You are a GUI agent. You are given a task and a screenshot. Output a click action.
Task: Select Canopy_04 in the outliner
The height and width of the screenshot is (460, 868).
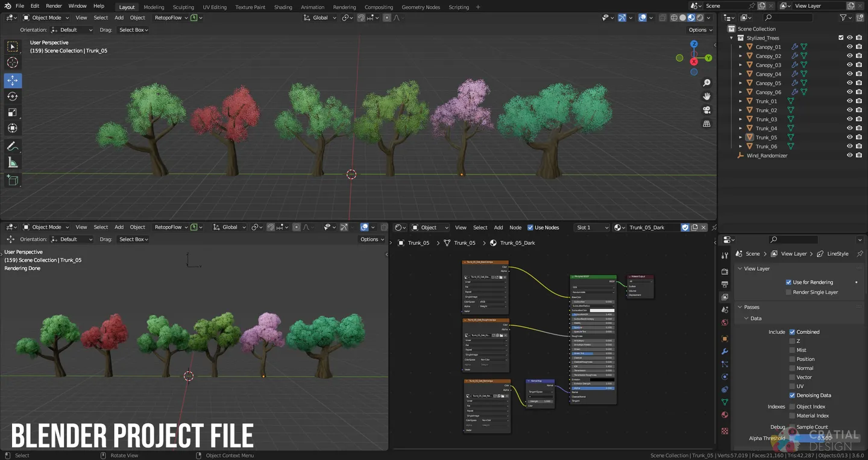coord(768,74)
